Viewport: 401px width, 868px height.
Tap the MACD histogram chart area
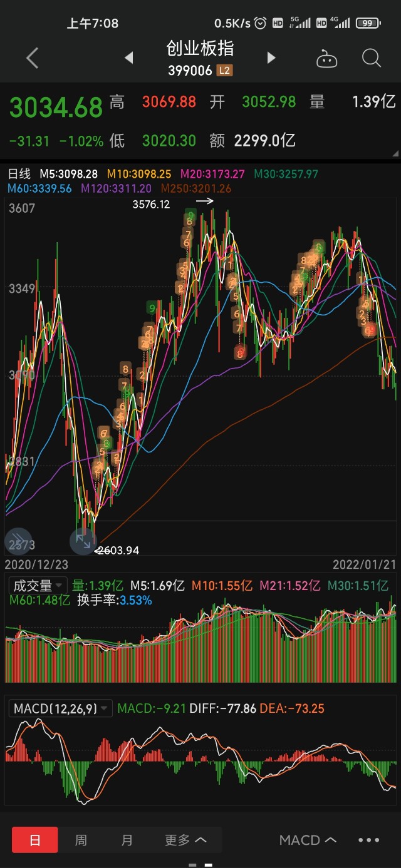(x=200, y=760)
